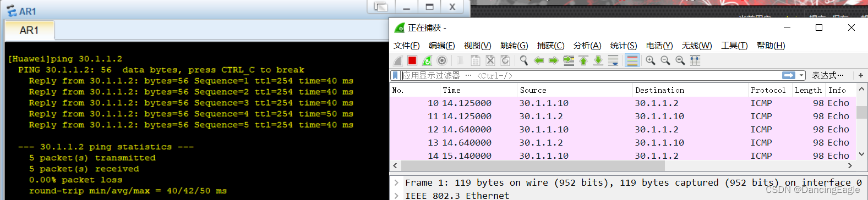Open the 编辑(E) menu
This screenshot has width=868, height=200.
[442, 46]
